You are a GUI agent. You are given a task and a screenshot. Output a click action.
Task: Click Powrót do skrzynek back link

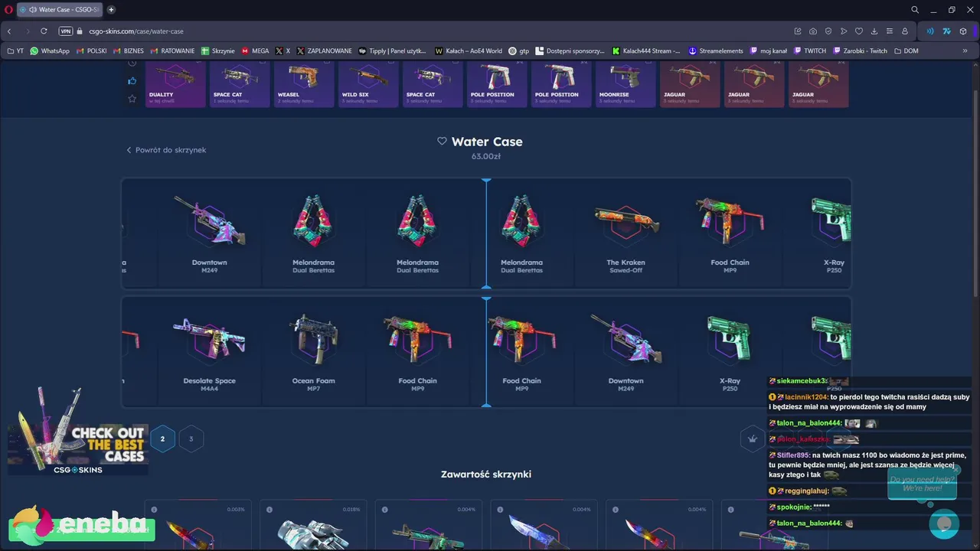166,150
